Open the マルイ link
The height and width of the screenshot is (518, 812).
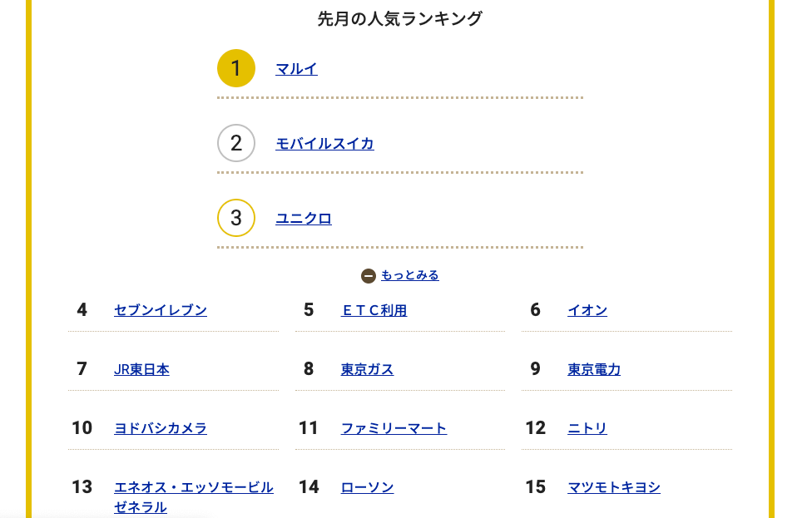click(296, 69)
